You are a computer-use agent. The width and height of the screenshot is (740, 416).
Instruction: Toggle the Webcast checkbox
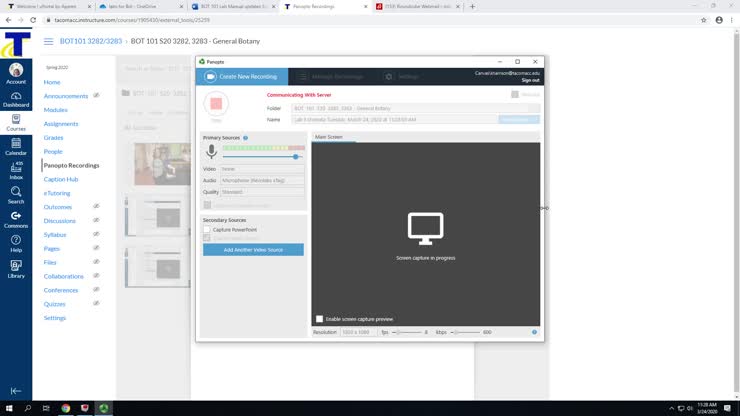[515, 94]
